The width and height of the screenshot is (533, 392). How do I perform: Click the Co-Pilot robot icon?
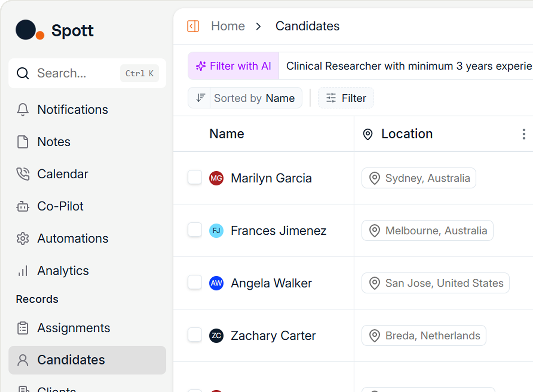tap(22, 206)
